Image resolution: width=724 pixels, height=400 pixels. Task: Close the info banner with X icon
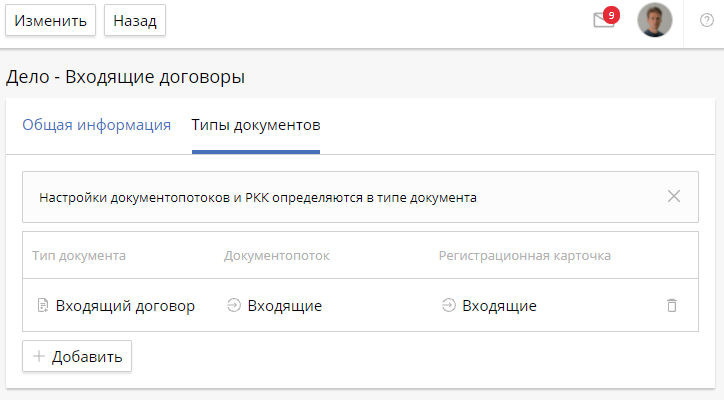pyautogui.click(x=674, y=196)
